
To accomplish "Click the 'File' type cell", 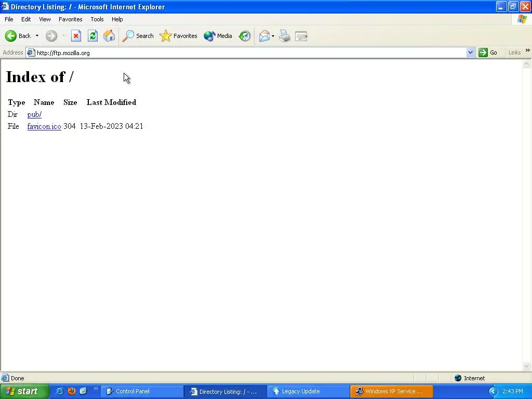I will (x=13, y=126).
